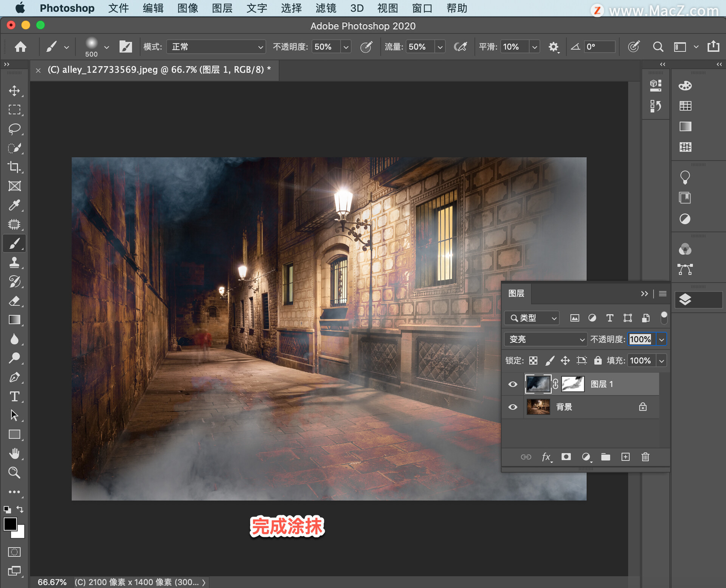This screenshot has height=588, width=726.
Task: Open the Edit Toolbar ellipsis menu
Action: click(x=14, y=492)
